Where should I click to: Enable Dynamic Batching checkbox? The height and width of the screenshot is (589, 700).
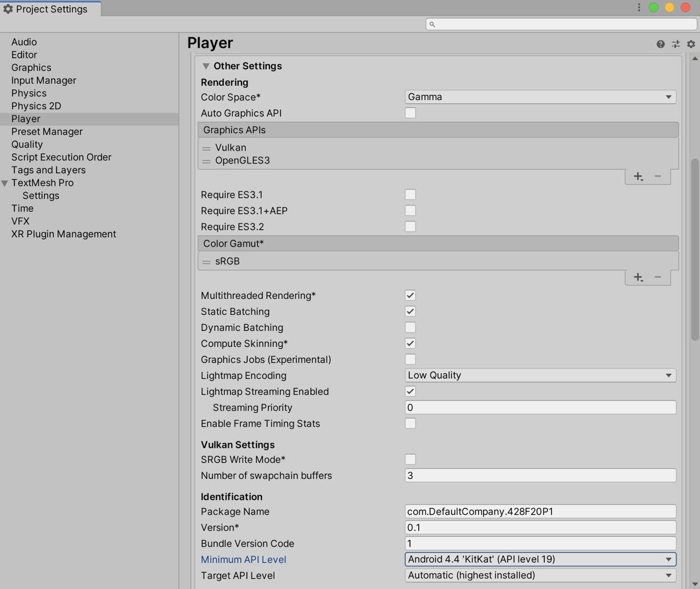[x=411, y=327]
